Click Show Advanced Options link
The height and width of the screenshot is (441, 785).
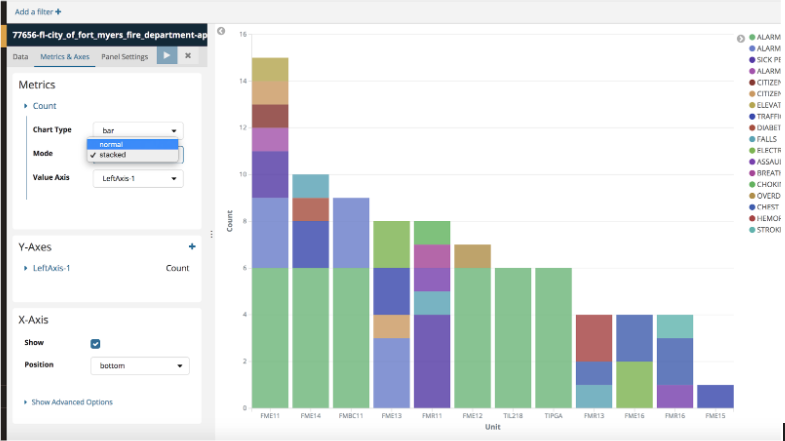click(71, 402)
